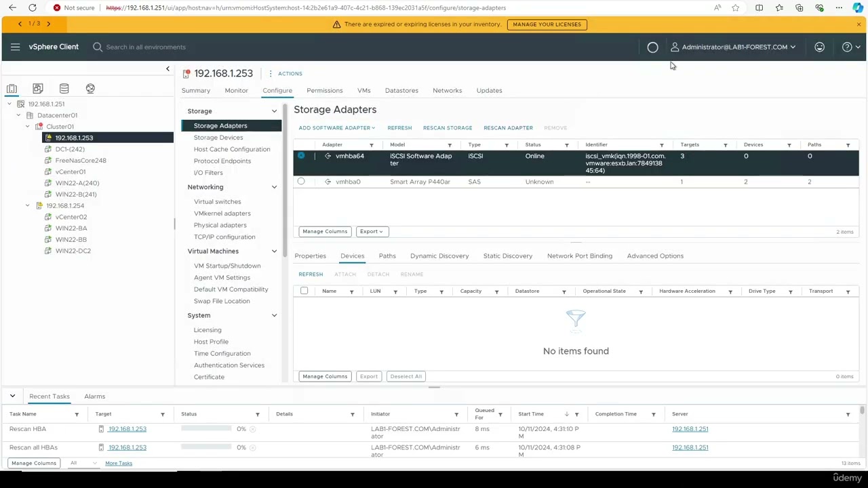Click Manage Your Licenses button
This screenshot has width=868, height=488.
click(x=547, y=24)
